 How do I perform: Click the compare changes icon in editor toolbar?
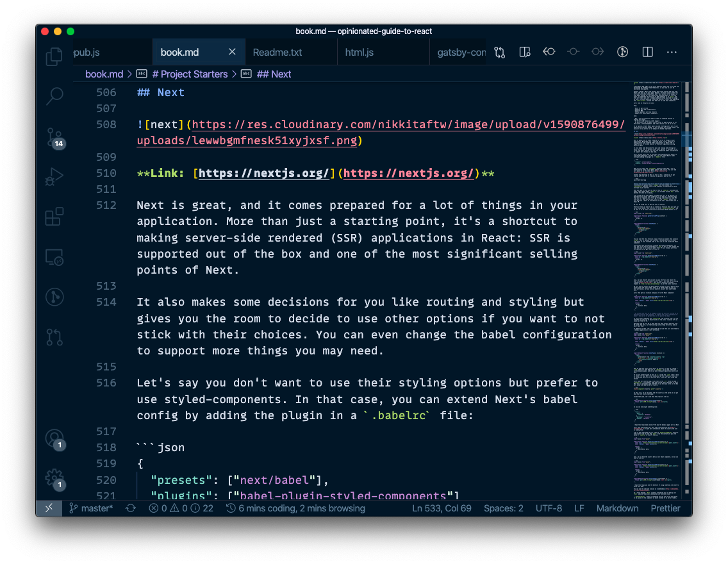click(x=500, y=53)
